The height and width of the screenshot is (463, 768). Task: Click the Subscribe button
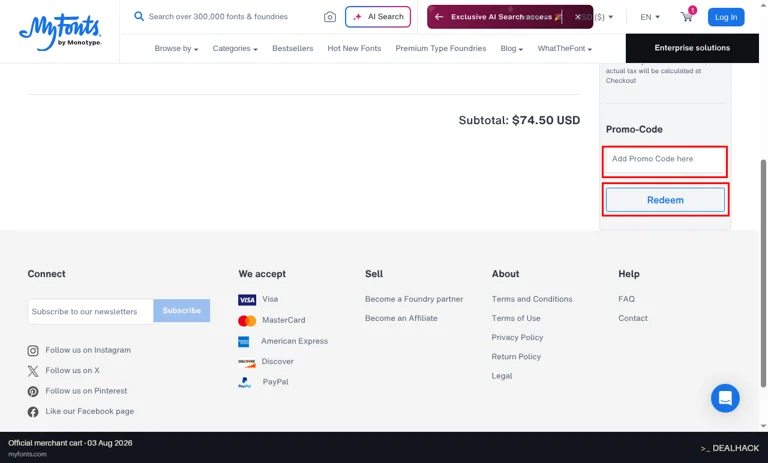(182, 311)
